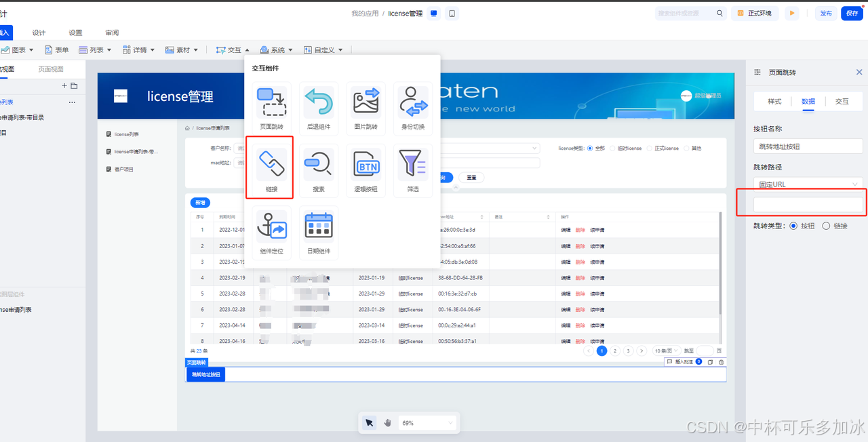Choose the 筛选 filter funnel icon

(413, 164)
